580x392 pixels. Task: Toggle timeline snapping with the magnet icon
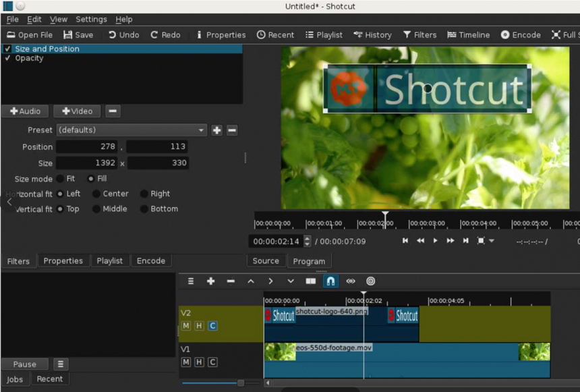[x=330, y=281]
